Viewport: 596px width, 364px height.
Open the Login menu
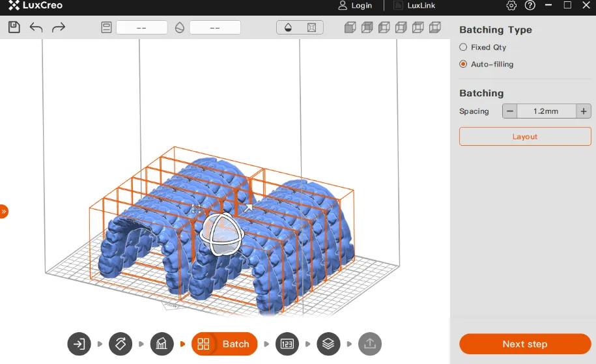click(355, 5)
